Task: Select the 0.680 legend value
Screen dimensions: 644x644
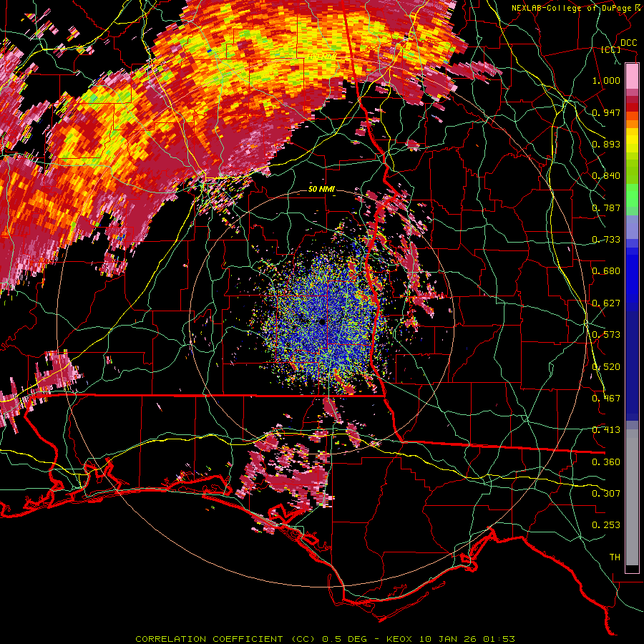Action: [x=606, y=271]
